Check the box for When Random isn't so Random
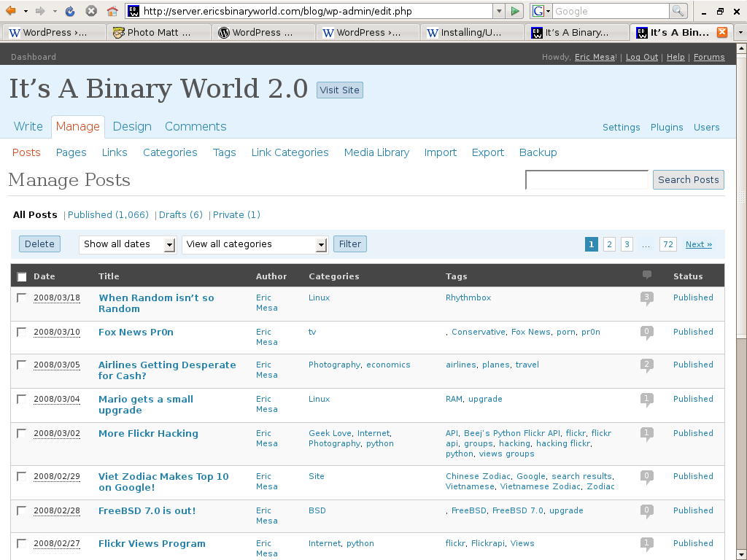This screenshot has width=747, height=560. (x=21, y=298)
